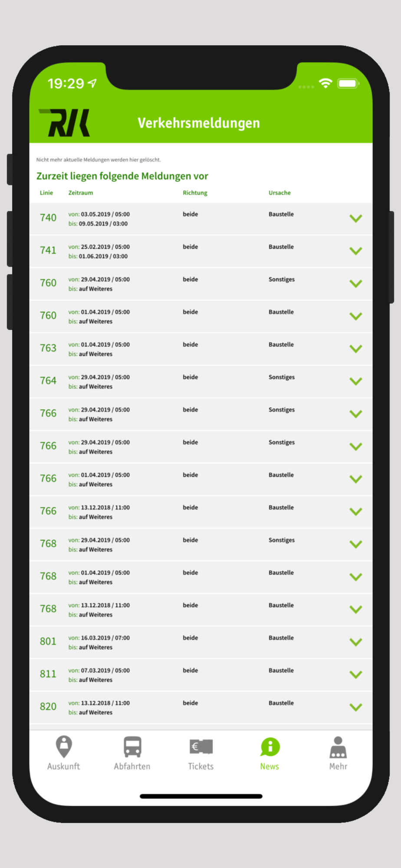
Task: Tap the Ursache column header
Action: click(279, 193)
